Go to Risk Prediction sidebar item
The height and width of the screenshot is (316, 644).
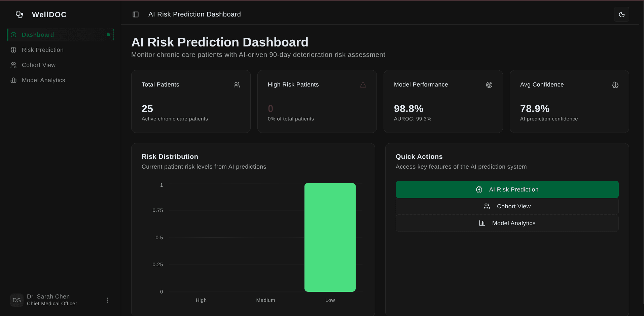(42, 50)
